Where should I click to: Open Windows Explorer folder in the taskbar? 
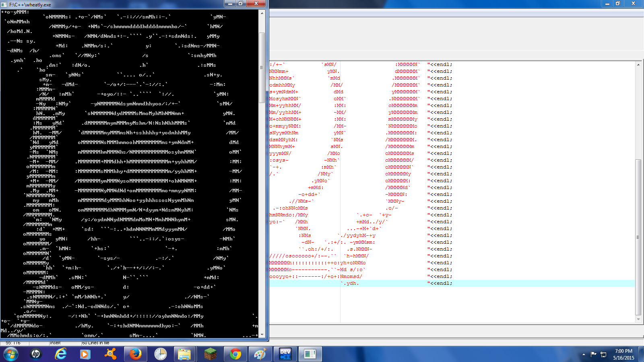pos(185,354)
